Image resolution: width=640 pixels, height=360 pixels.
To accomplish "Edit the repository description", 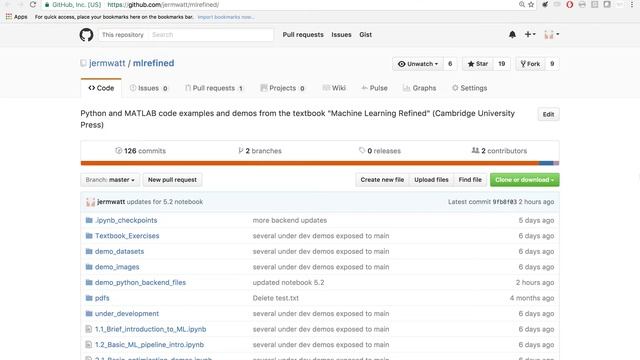I will (548, 114).
